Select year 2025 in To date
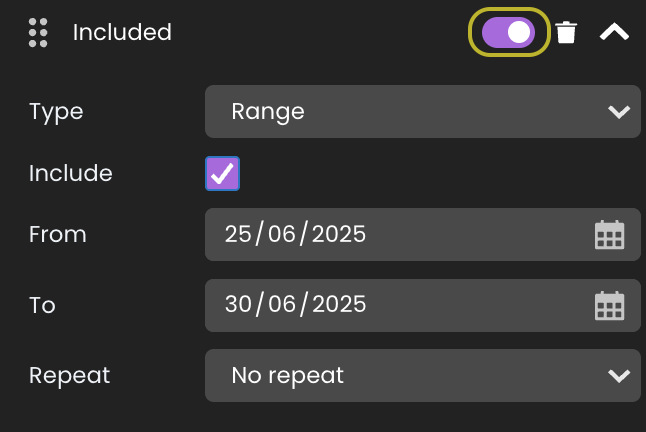This screenshot has height=432, width=646. coord(339,305)
